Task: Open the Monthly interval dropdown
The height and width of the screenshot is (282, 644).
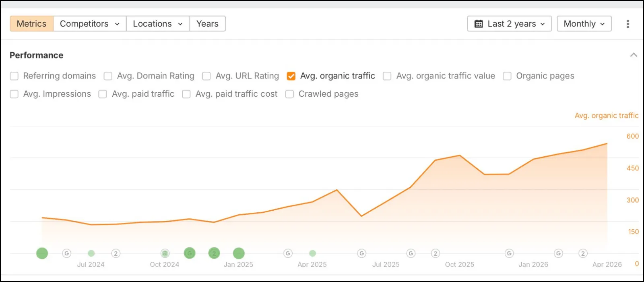Action: 584,24
